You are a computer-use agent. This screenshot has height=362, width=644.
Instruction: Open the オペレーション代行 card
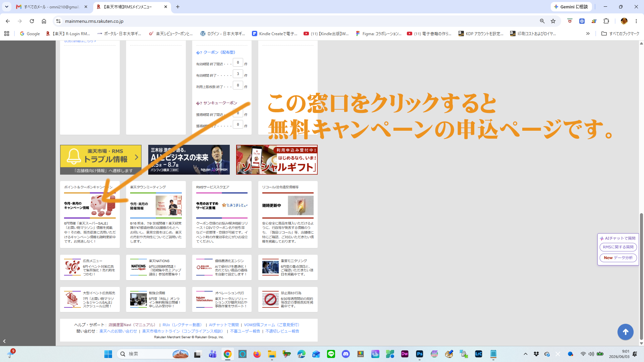[222, 299]
